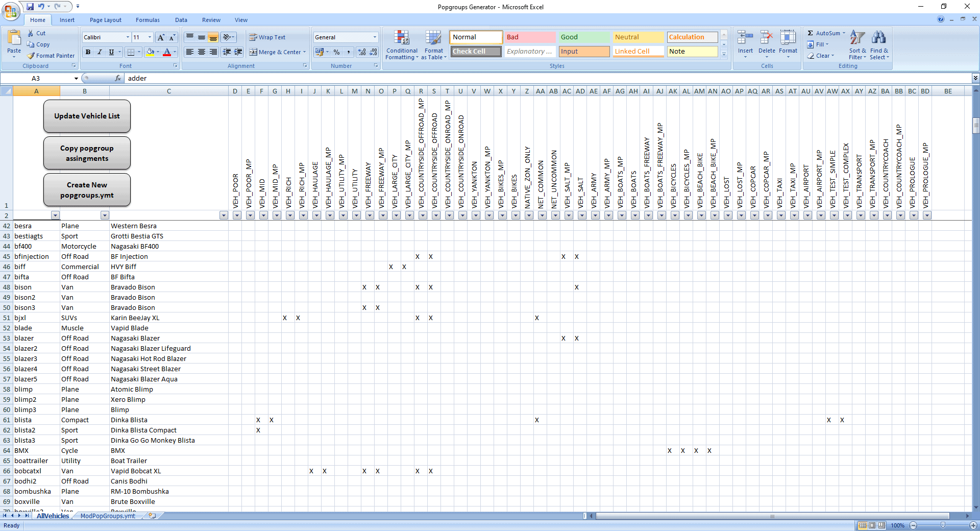This screenshot has width=980, height=531.
Task: Toggle Underline formatting
Action: point(111,52)
